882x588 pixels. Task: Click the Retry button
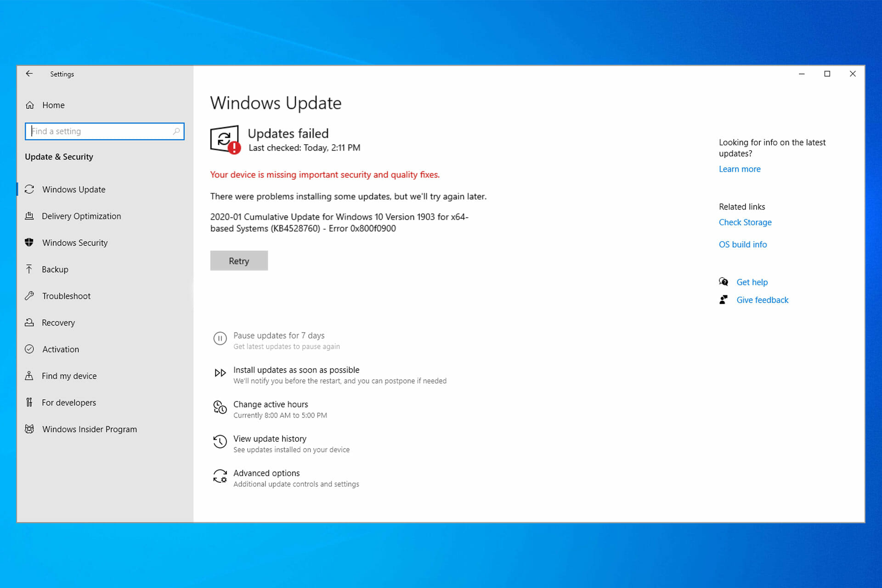pos(239,260)
